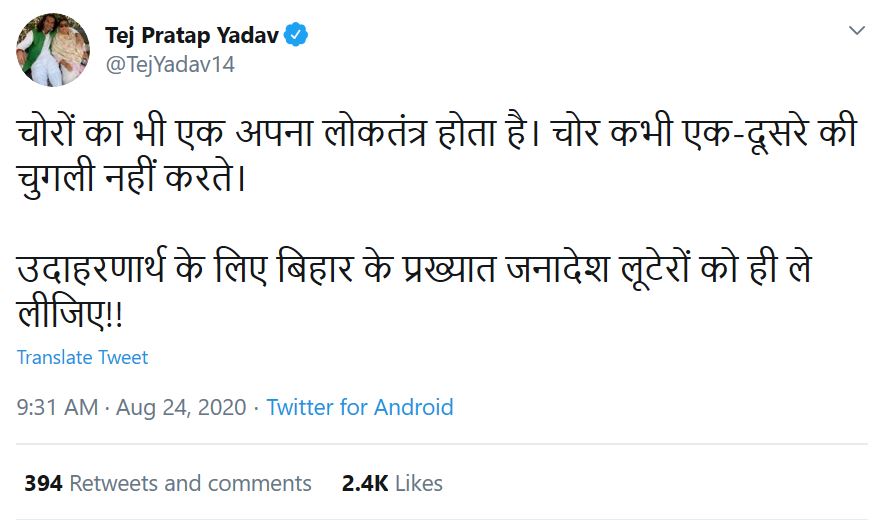The height and width of the screenshot is (520, 885).
Task: Open the Tej Pratap Yadav display name
Action: (x=192, y=36)
